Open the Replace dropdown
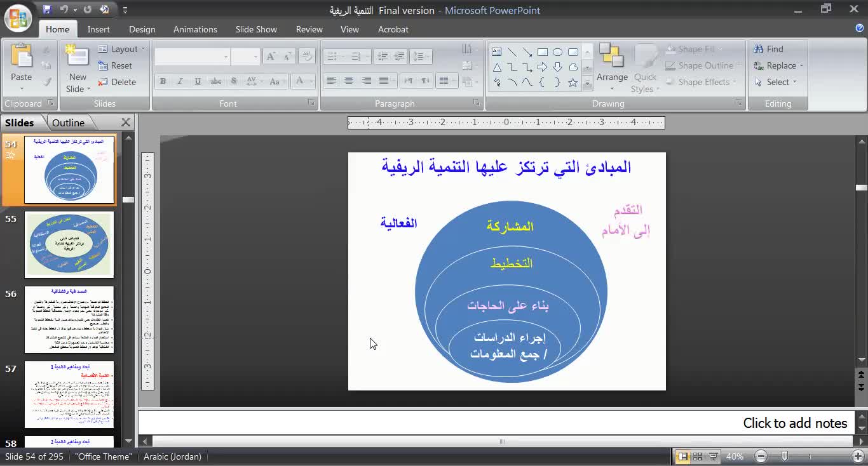 click(778, 65)
